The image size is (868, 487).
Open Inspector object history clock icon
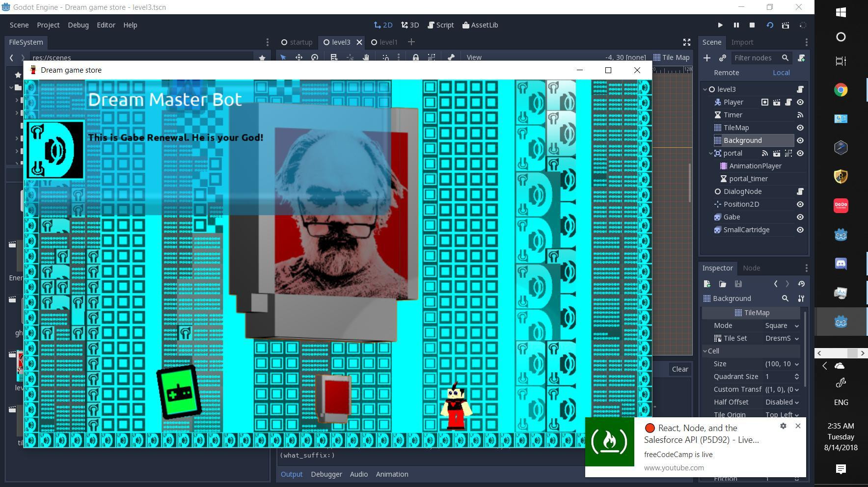click(x=801, y=284)
